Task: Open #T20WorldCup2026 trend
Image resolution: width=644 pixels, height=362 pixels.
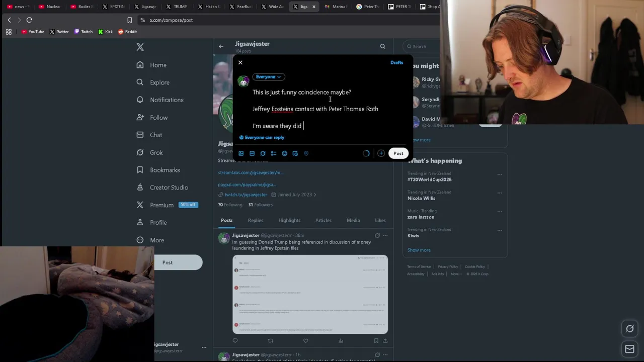Action: 429,179
